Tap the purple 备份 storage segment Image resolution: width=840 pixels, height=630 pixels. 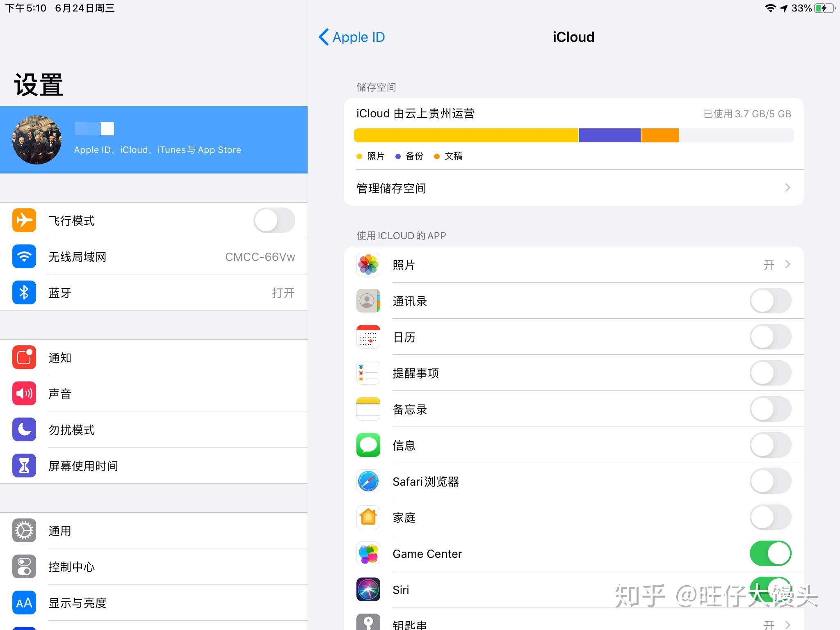pyautogui.click(x=610, y=135)
